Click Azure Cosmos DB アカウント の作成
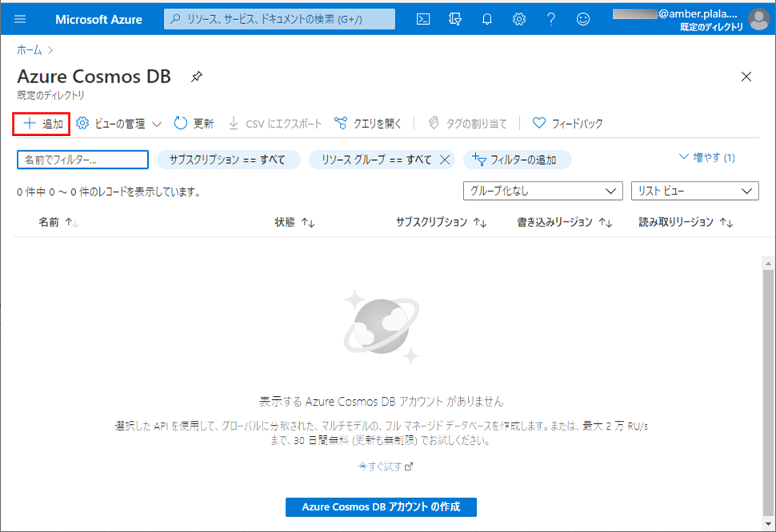Viewport: 776px width, 532px height. point(381,507)
